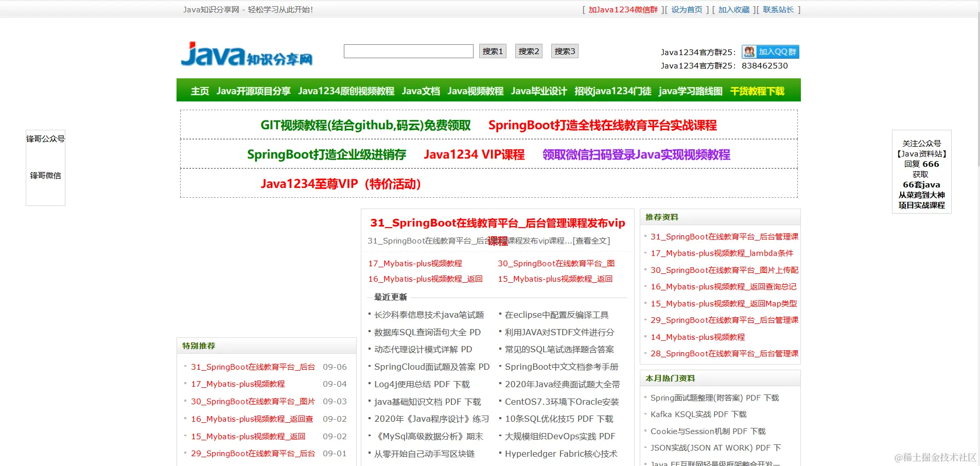Open 利用JAVA对STDF文件进行分
This screenshot has width=980, height=466.
tap(559, 332)
